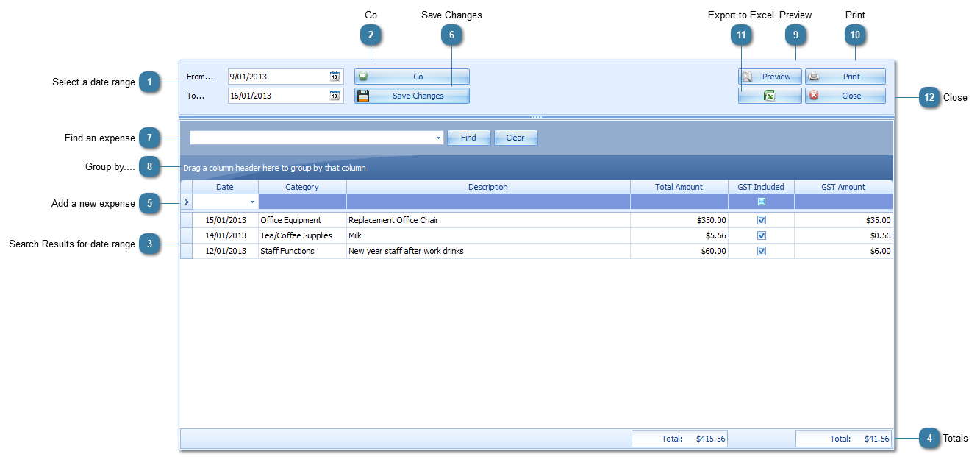980x457 pixels.
Task: Toggle GST Included for staff drinks row
Action: click(x=762, y=251)
